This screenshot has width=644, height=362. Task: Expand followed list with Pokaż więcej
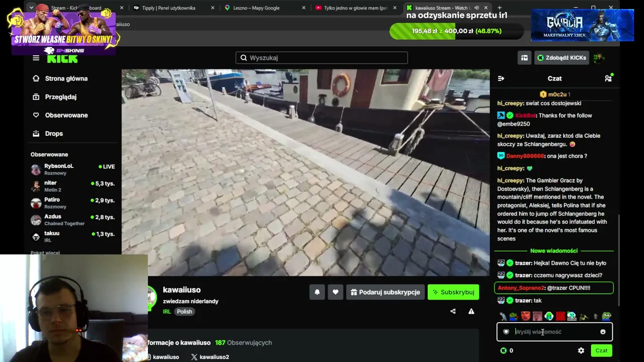tap(45, 252)
